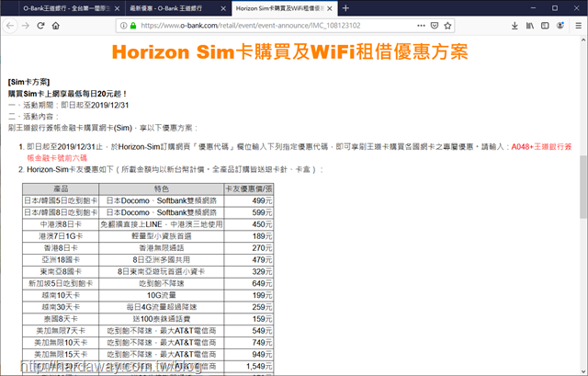Close the first O-Bank tab
This screenshot has width=588, height=376.
(x=117, y=8)
